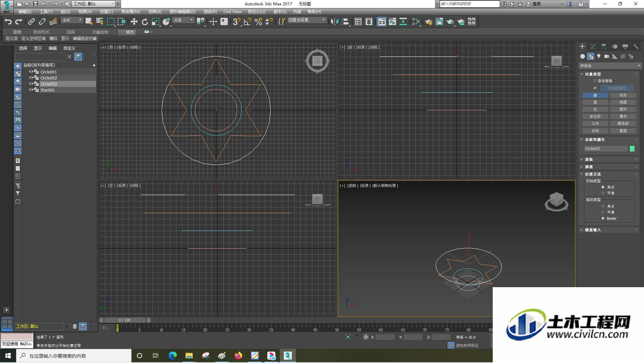Expand the 渲染 rollout
The height and width of the screenshot is (363, 644).
pyautogui.click(x=589, y=159)
